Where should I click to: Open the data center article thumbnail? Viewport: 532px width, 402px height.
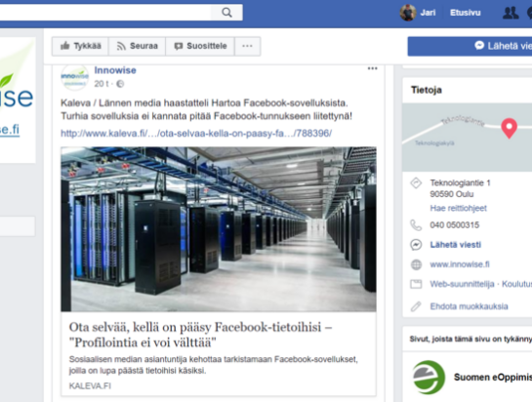coord(219,229)
